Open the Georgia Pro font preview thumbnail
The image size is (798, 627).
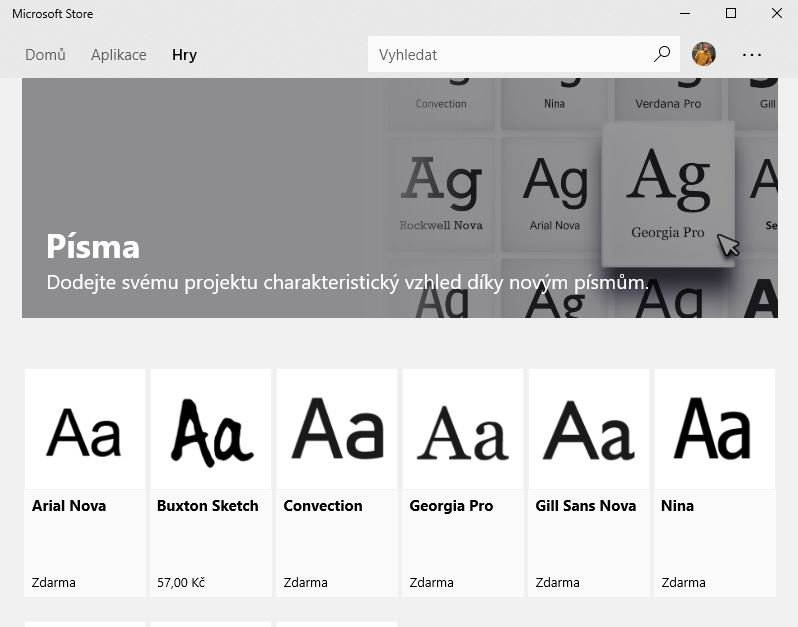click(x=463, y=429)
